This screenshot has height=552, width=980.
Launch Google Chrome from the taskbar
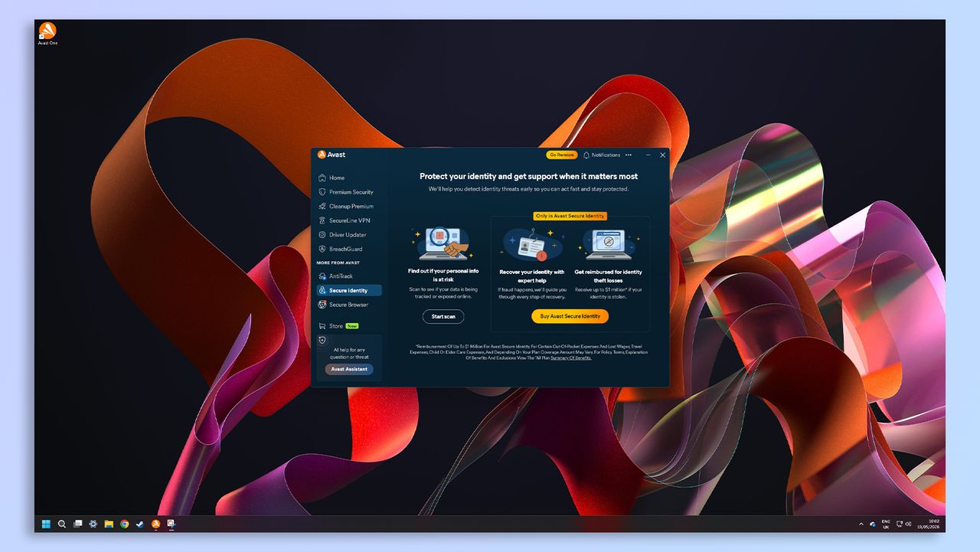(x=124, y=524)
